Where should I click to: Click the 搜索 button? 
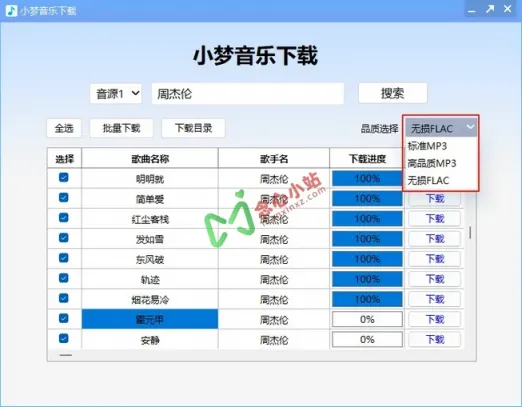(x=393, y=93)
